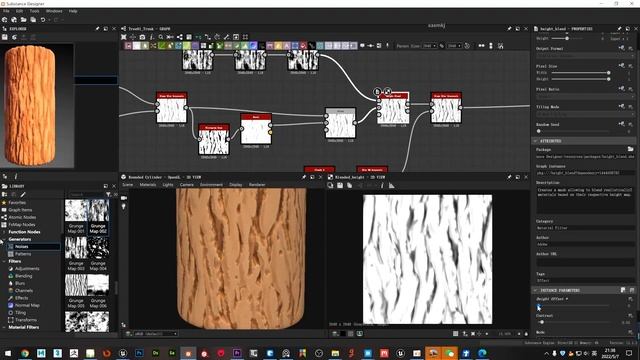Click the Windows Start button

pyautogui.click(x=8, y=353)
